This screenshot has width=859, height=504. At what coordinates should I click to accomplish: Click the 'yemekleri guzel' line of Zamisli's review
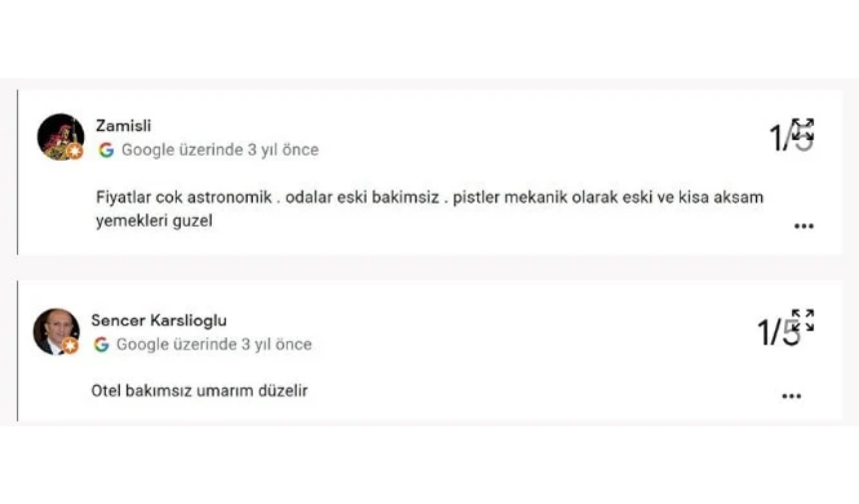click(x=154, y=222)
